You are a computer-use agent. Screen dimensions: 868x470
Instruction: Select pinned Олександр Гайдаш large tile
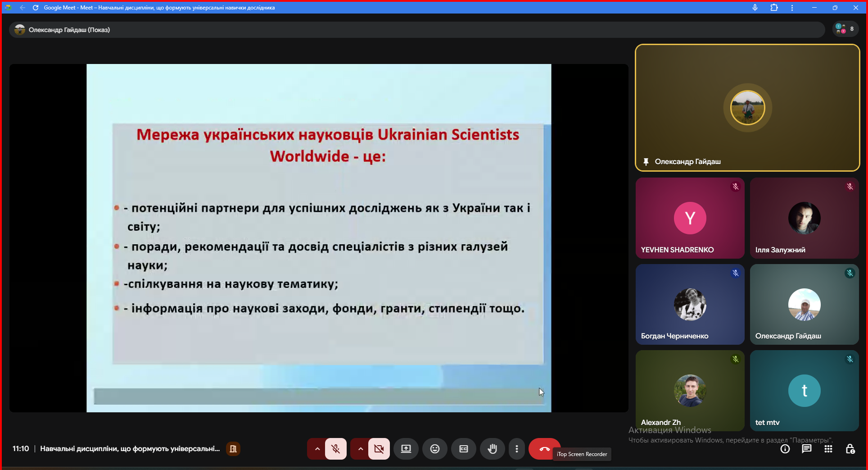click(x=747, y=108)
